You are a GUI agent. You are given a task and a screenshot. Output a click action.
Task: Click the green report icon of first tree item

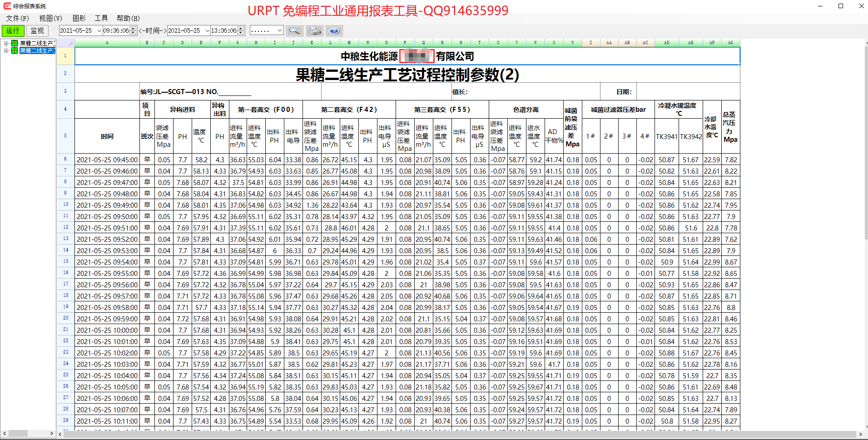pyautogui.click(x=15, y=43)
